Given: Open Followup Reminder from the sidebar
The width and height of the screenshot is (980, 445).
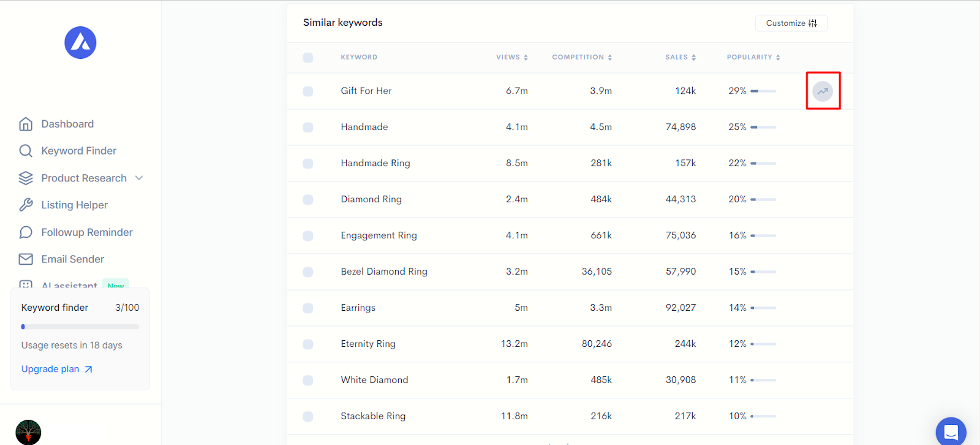Looking at the screenshot, I should point(87,232).
